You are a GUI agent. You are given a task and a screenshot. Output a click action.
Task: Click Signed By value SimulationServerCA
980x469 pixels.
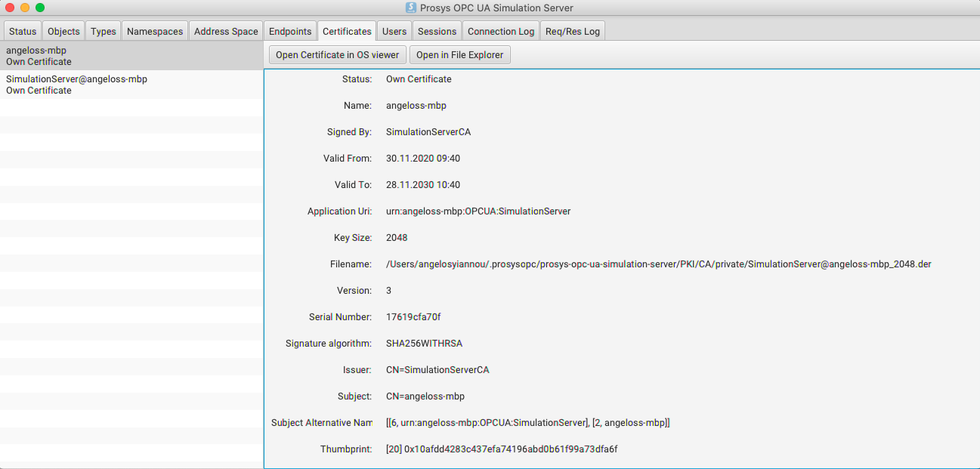pos(428,131)
